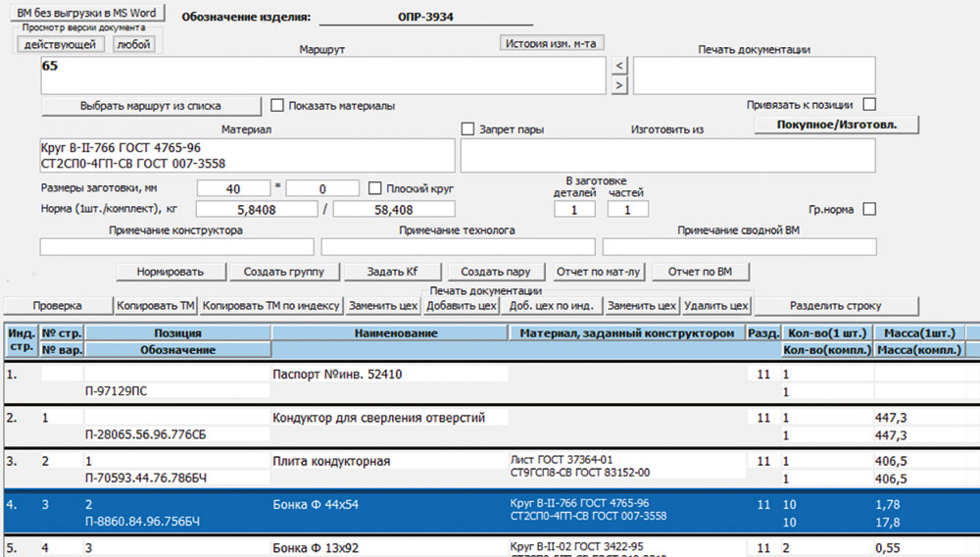The height and width of the screenshot is (557, 980).
Task: Click the blank size field after the asterisk
Action: [x=322, y=188]
